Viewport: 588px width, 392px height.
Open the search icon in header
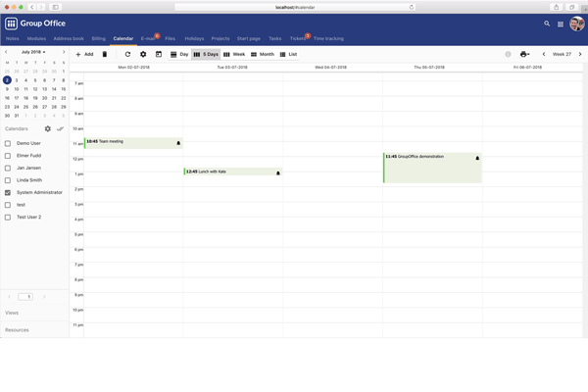(547, 24)
